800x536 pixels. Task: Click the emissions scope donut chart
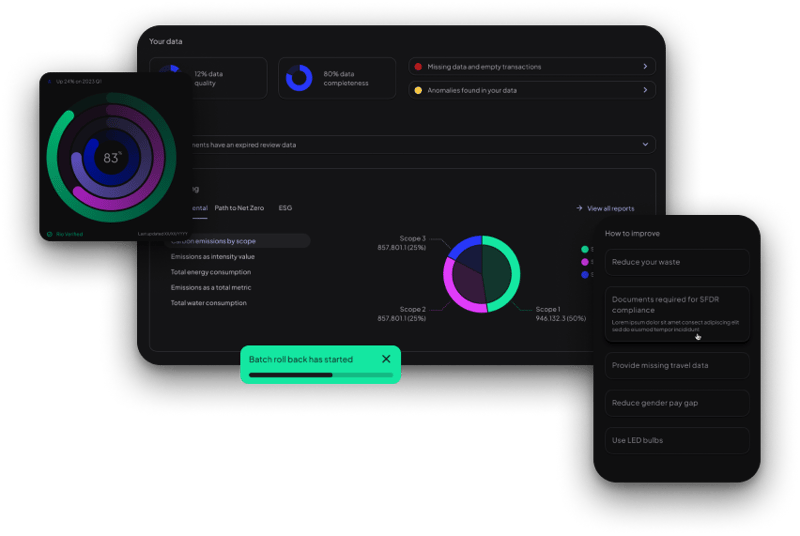point(482,274)
